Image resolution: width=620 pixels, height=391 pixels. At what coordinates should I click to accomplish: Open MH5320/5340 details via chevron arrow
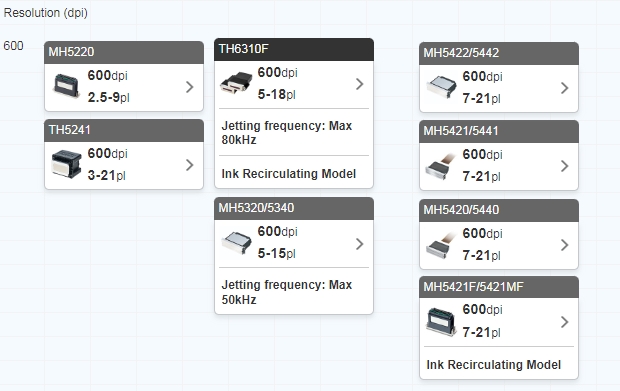(359, 244)
